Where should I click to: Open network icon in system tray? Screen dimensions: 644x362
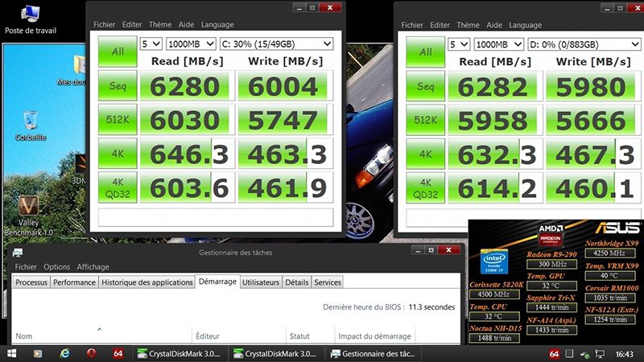(x=599, y=354)
